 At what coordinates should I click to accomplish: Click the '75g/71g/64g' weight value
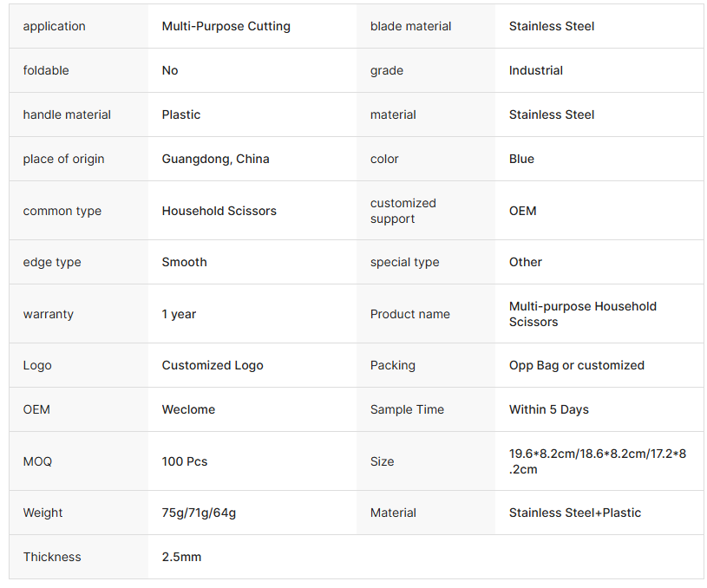click(199, 513)
